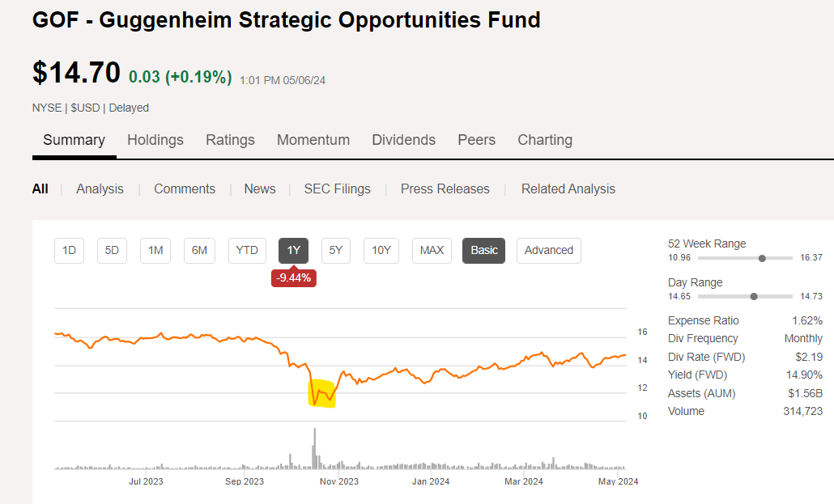Switch to the 5Y chart view

(336, 251)
